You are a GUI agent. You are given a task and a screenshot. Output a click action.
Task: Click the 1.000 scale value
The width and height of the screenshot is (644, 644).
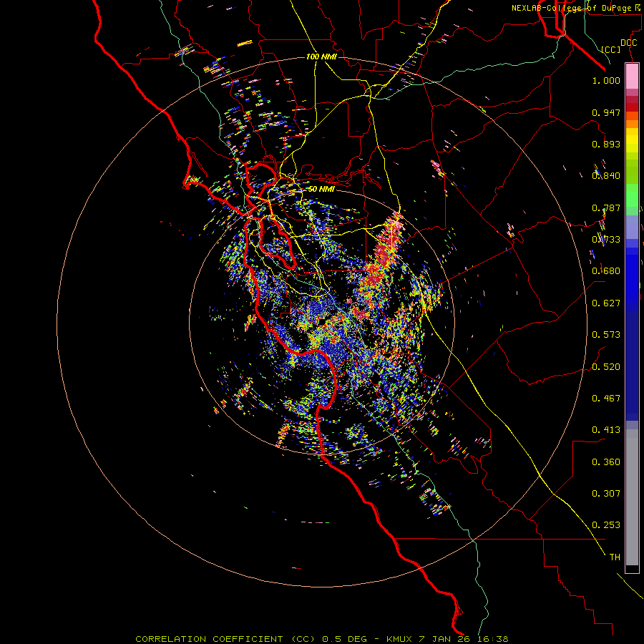pyautogui.click(x=606, y=80)
